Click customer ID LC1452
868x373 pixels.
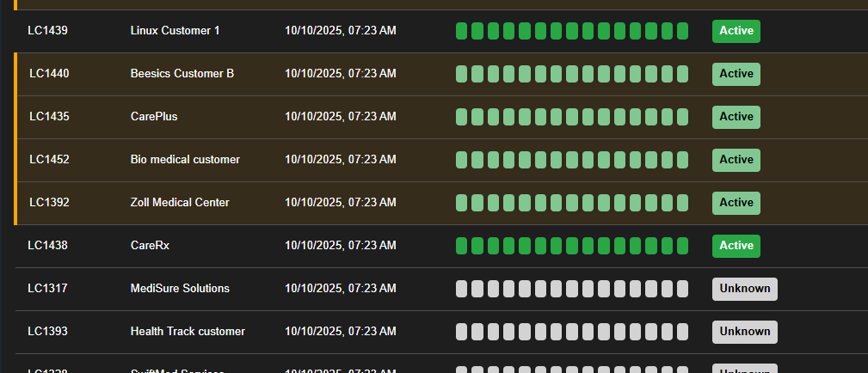point(49,160)
